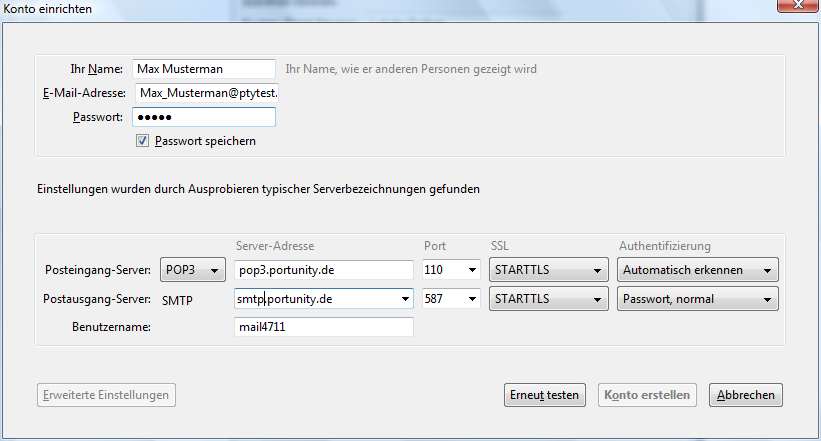Click the Erneut testen button
This screenshot has width=821, height=441.
(x=544, y=395)
